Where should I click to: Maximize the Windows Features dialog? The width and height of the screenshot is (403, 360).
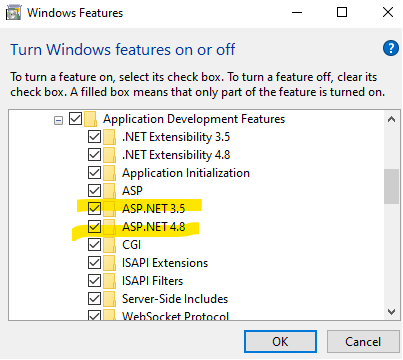(342, 13)
